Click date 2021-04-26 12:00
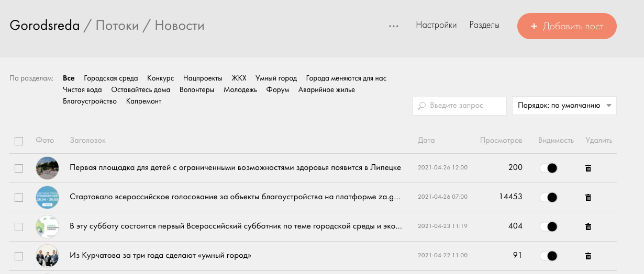Image resolution: width=644 pixels, height=274 pixels. [442, 168]
